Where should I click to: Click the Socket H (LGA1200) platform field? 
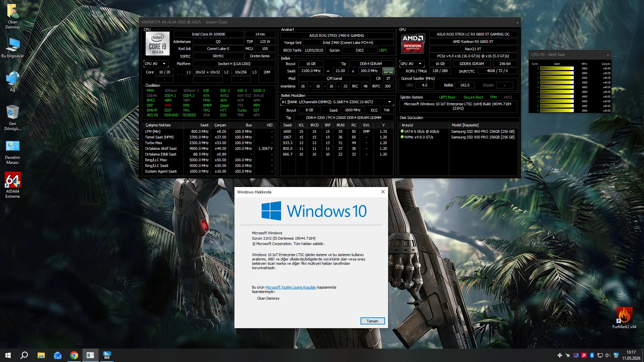[x=234, y=64]
